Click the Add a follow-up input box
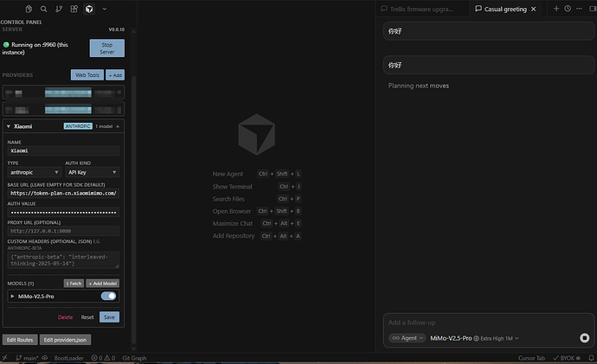 point(489,322)
